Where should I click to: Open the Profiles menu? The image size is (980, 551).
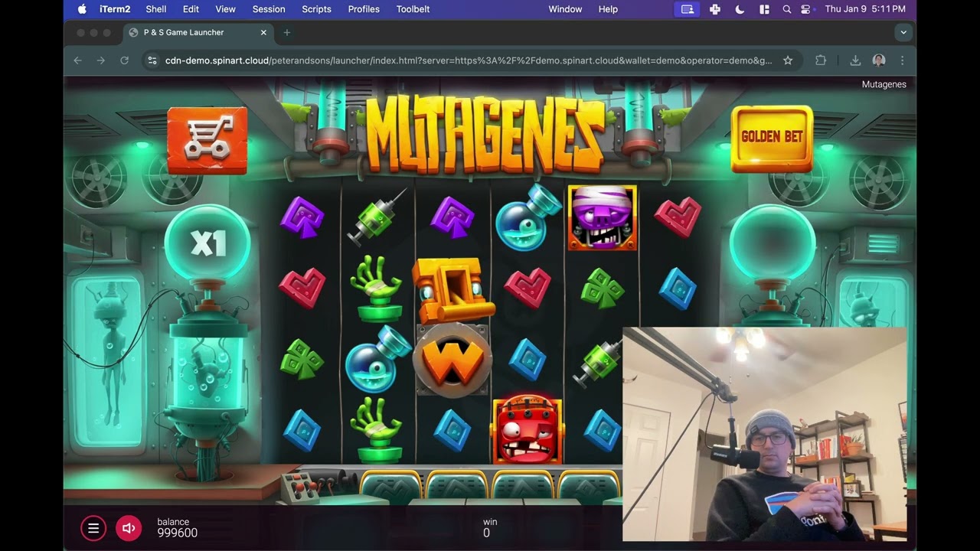[364, 9]
